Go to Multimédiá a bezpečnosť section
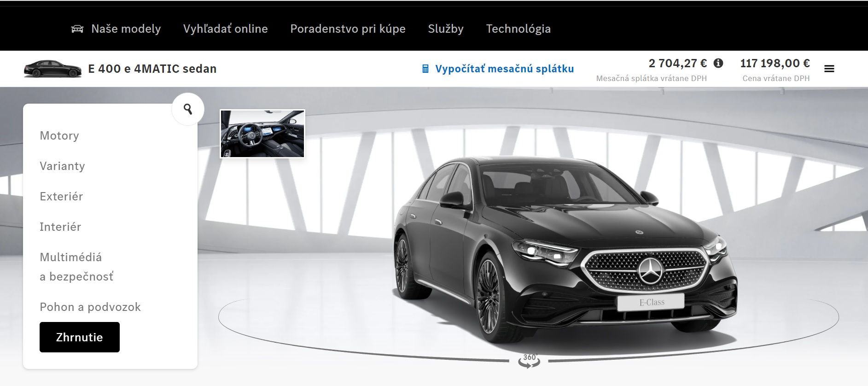868x386 pixels. pyautogui.click(x=76, y=267)
